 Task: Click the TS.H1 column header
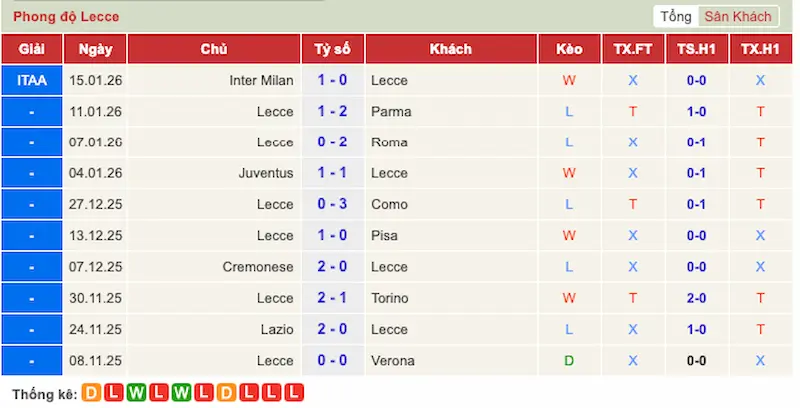point(696,49)
